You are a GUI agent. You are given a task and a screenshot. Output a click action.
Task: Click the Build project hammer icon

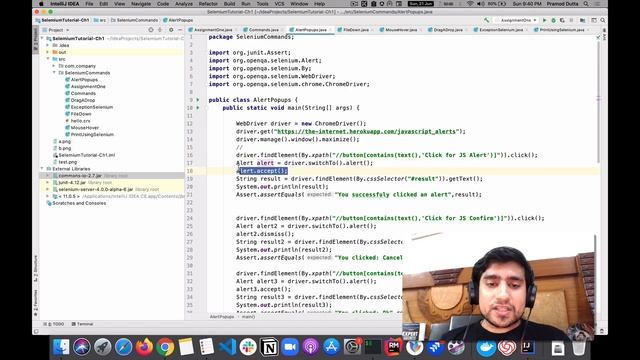pos(486,20)
